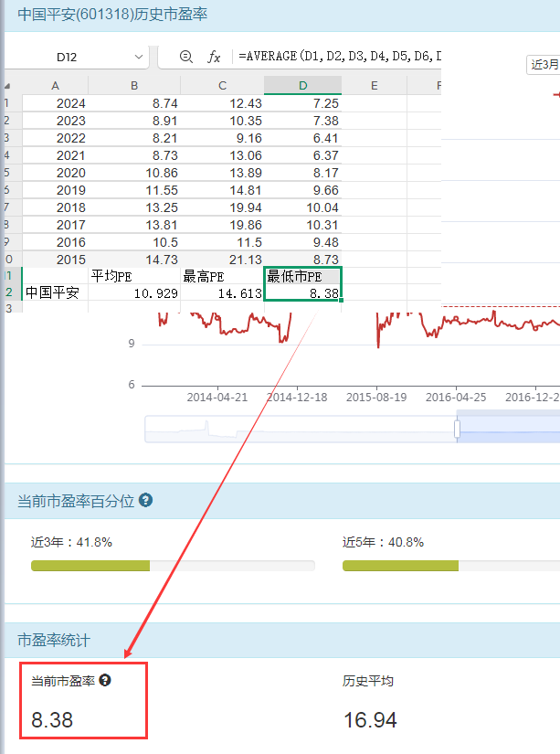Click the chart range slider left handle
The image size is (560, 754).
tap(457, 429)
